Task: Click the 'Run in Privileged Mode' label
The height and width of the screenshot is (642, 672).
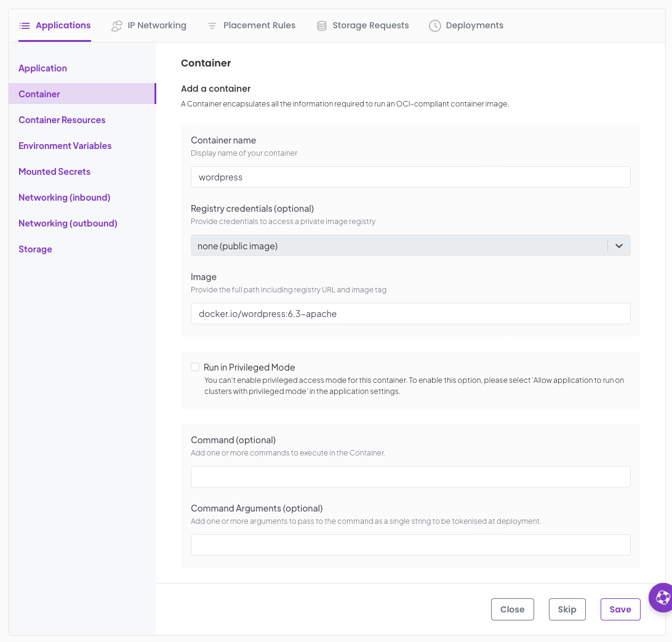Action: tap(249, 367)
